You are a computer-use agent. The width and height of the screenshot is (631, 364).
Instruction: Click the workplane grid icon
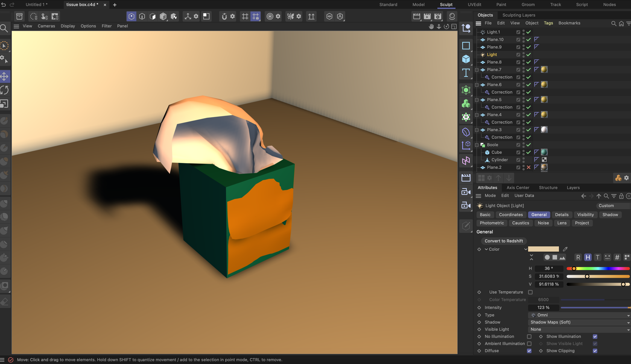click(245, 16)
